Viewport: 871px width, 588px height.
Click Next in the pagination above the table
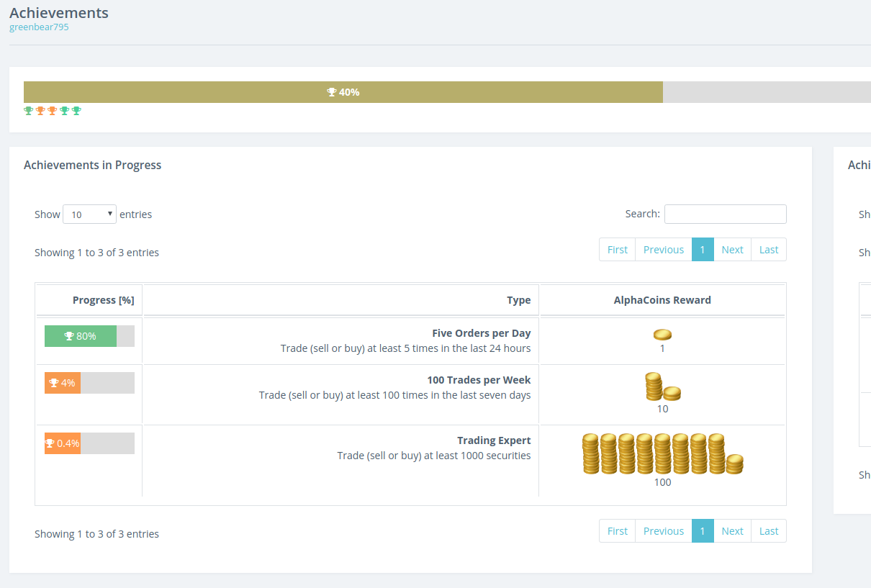pos(733,250)
